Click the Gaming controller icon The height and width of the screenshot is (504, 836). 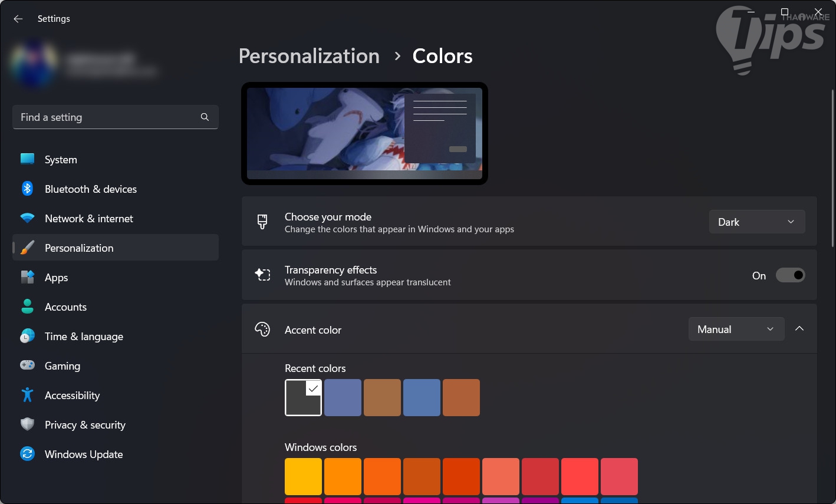27,365
